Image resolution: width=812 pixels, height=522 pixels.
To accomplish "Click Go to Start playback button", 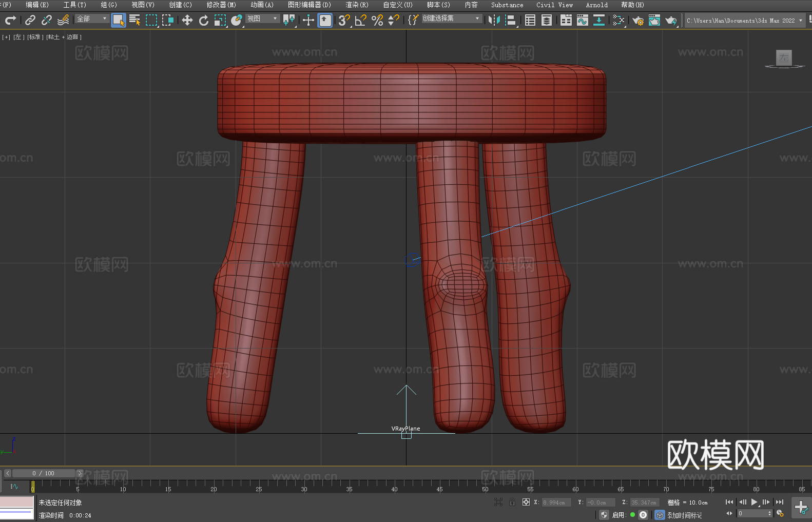I will [x=729, y=502].
